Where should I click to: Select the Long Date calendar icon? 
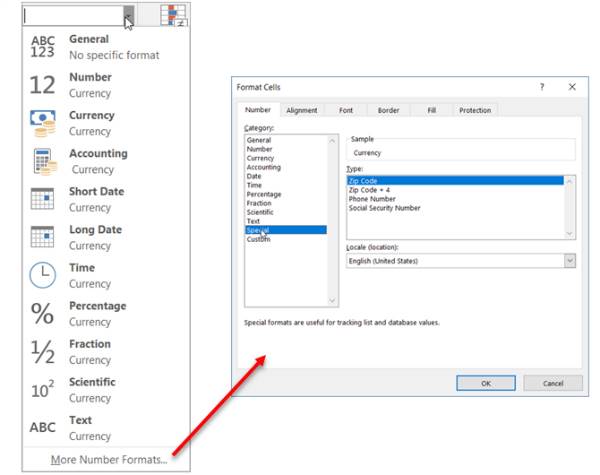[42, 237]
